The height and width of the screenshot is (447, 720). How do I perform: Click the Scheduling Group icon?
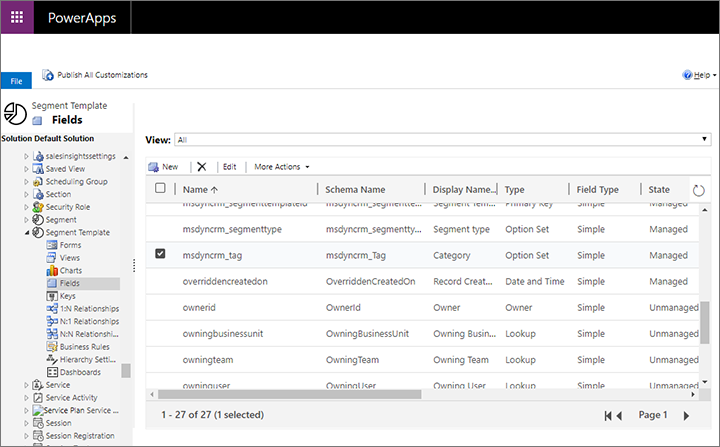(x=38, y=181)
